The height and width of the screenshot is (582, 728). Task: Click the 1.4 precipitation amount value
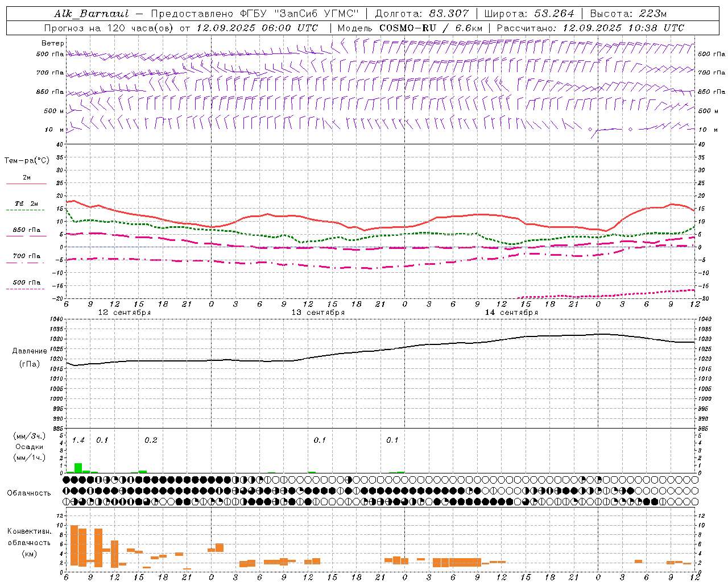pos(78,440)
